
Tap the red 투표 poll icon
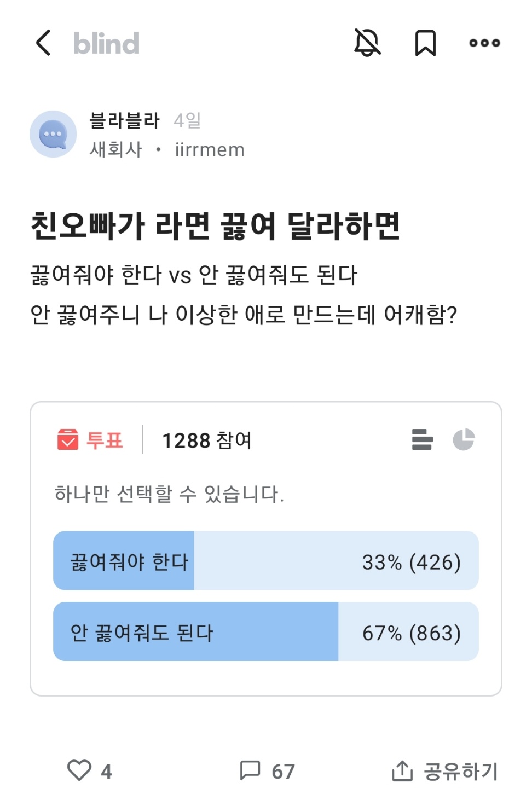[x=68, y=440]
